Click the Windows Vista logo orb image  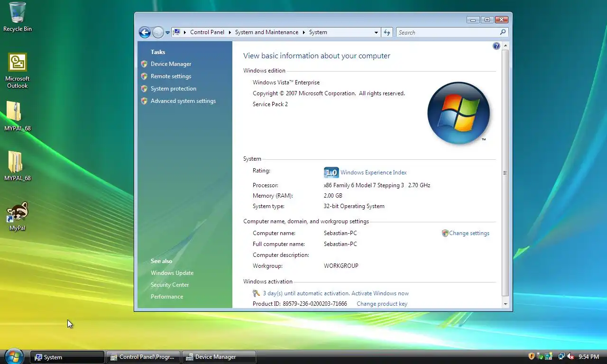coord(458,113)
